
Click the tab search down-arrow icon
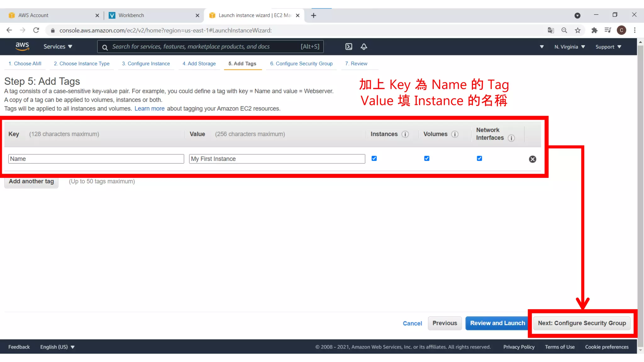click(577, 15)
